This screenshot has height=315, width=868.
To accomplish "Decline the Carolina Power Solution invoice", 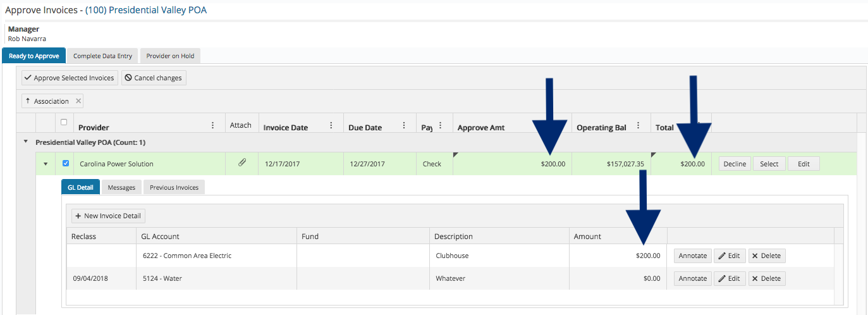I will tap(735, 164).
